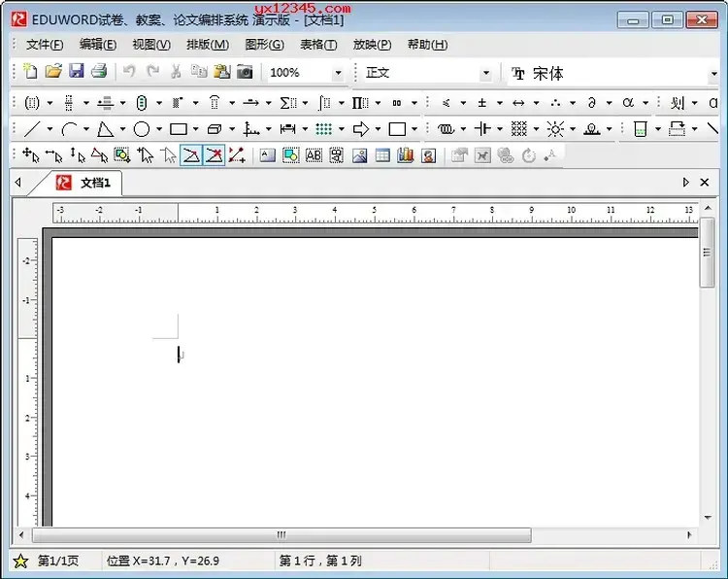The height and width of the screenshot is (579, 728).
Task: Expand the circle tool dropdown arrow
Action: (159, 129)
